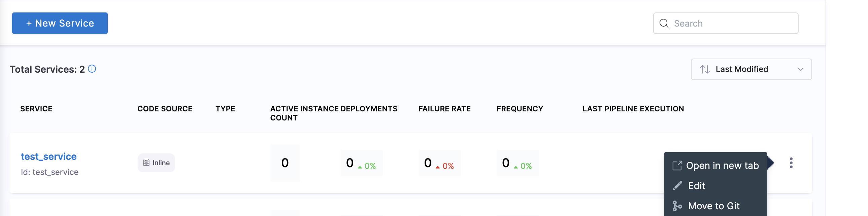Click the chevron on Last Modified dropdown
Image resolution: width=868 pixels, height=216 pixels.
pos(801,69)
